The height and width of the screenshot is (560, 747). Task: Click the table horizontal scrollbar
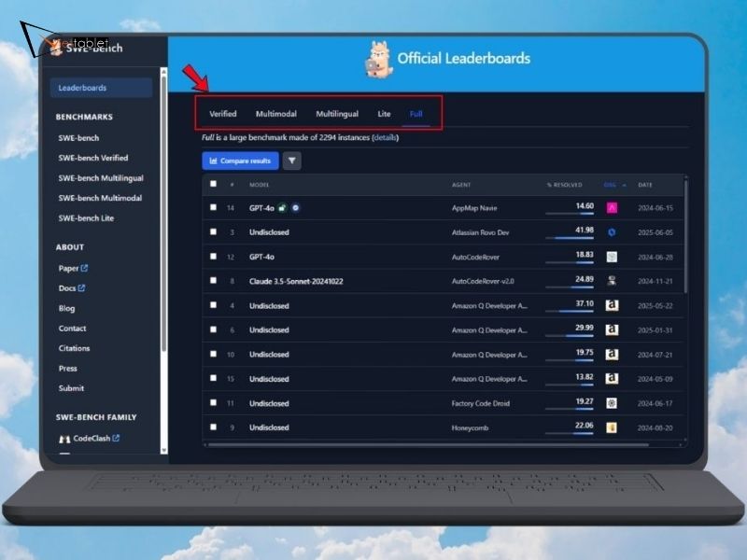coord(429,445)
